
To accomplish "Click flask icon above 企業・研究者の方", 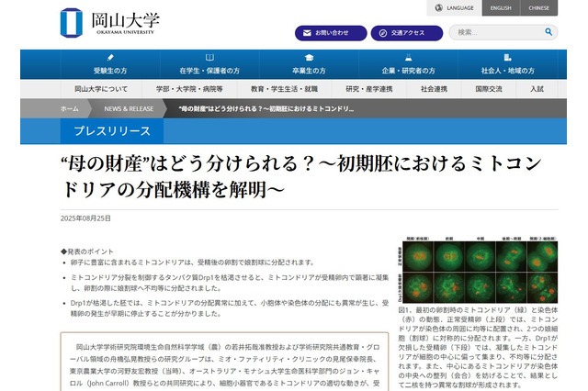I will coord(408,57).
